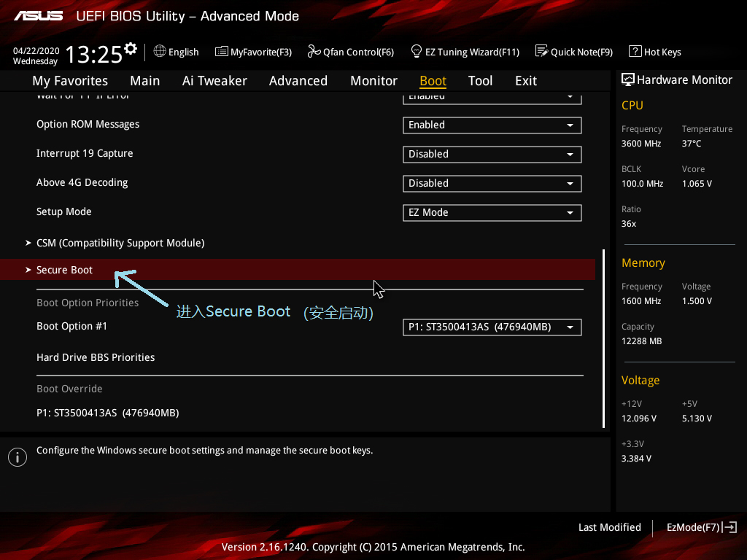Show the Hot Keys list
The image size is (747, 560).
pos(662,52)
